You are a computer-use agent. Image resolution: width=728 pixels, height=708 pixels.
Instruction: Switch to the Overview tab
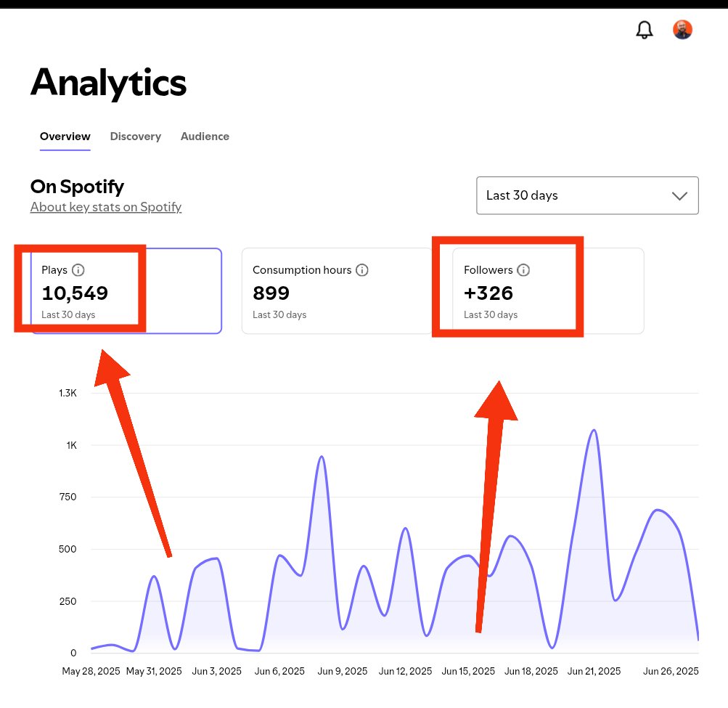65,137
